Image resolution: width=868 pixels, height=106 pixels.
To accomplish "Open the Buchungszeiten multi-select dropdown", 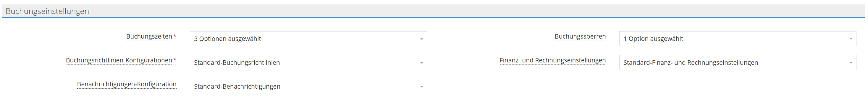I will 308,39.
